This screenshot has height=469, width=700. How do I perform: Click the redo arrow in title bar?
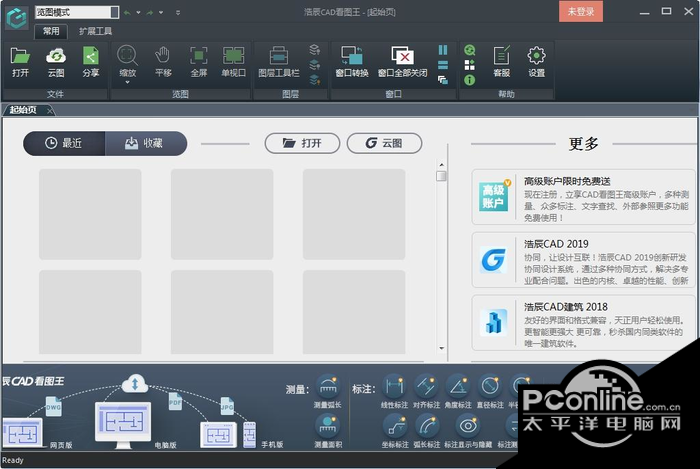point(150,12)
